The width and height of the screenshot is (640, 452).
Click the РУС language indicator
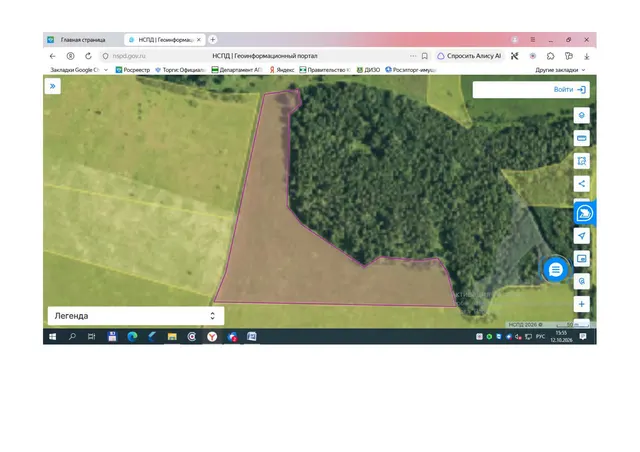(540, 336)
